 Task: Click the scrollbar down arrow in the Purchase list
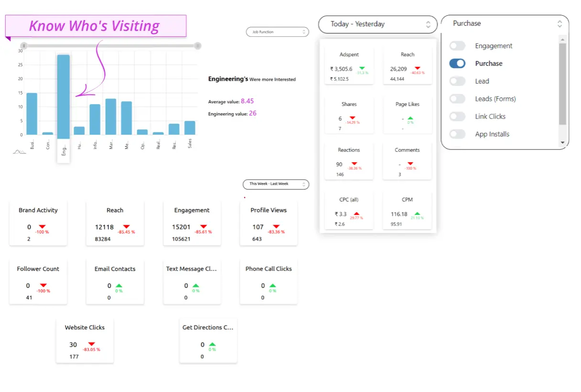click(562, 142)
